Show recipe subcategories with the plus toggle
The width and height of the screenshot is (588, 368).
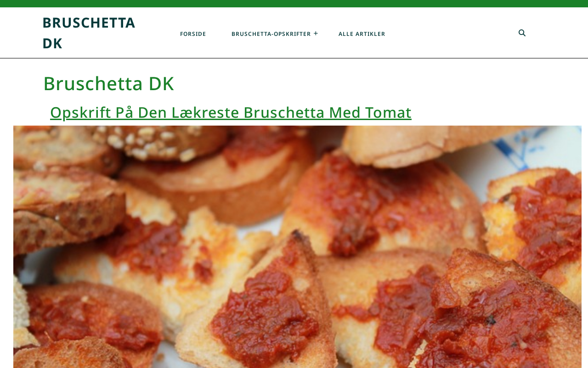(x=316, y=34)
